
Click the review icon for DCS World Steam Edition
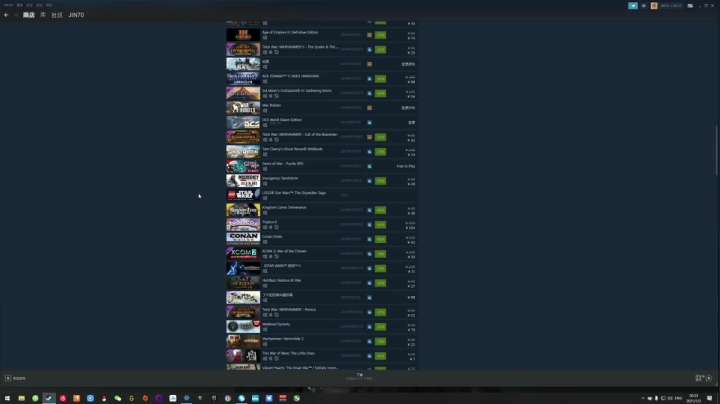pyautogui.click(x=369, y=123)
